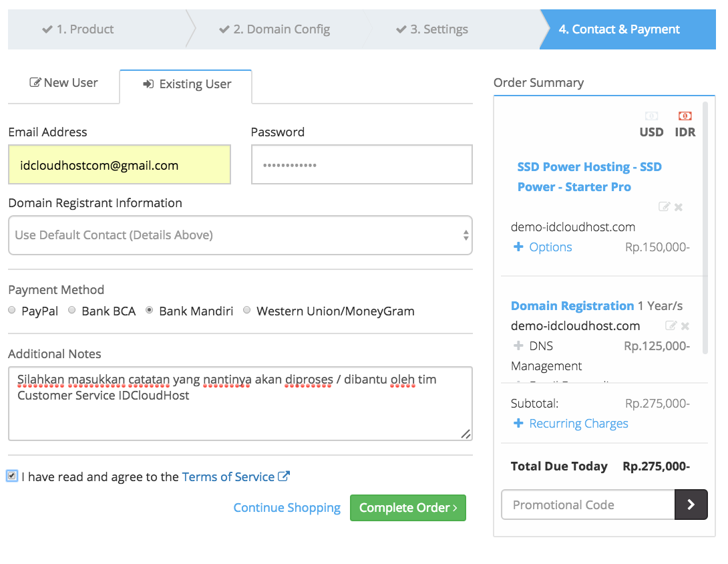The height and width of the screenshot is (564, 728).
Task: Uncheck the Terms of Service agreement checkbox
Action: [x=13, y=475]
